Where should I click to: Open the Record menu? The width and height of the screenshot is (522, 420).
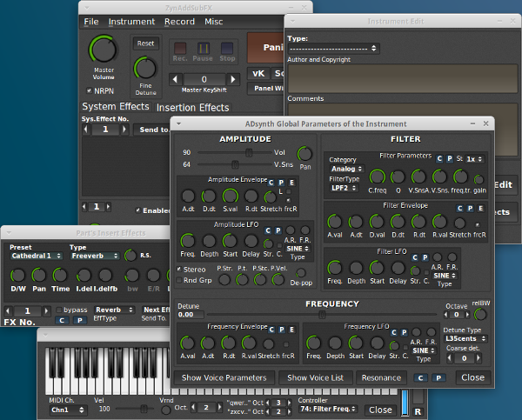[x=179, y=22]
